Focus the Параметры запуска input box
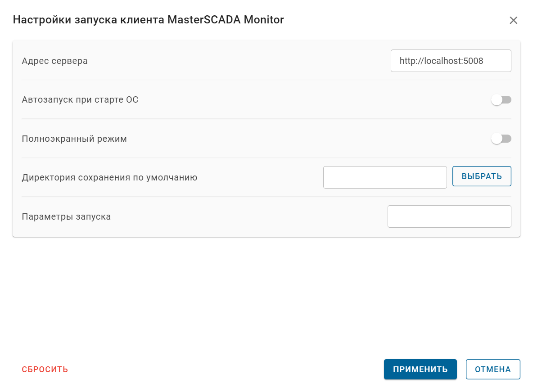This screenshot has width=533, height=392. 449,216
